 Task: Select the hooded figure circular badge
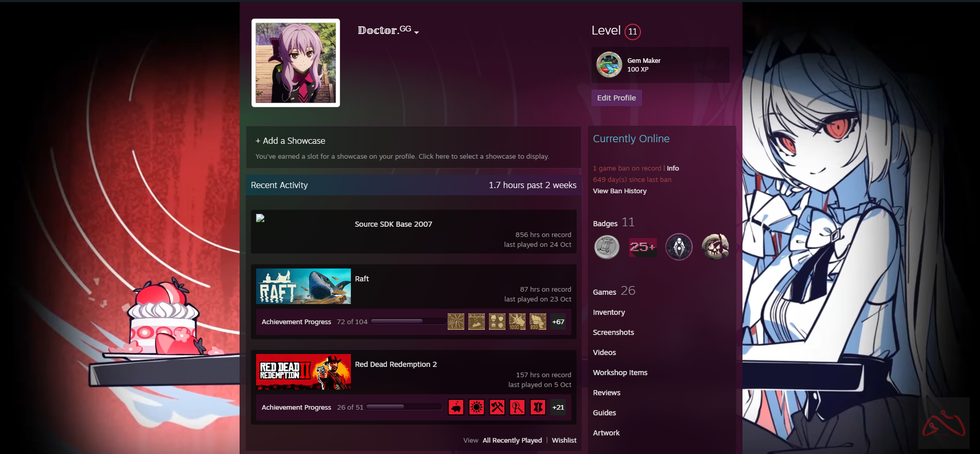tap(679, 247)
